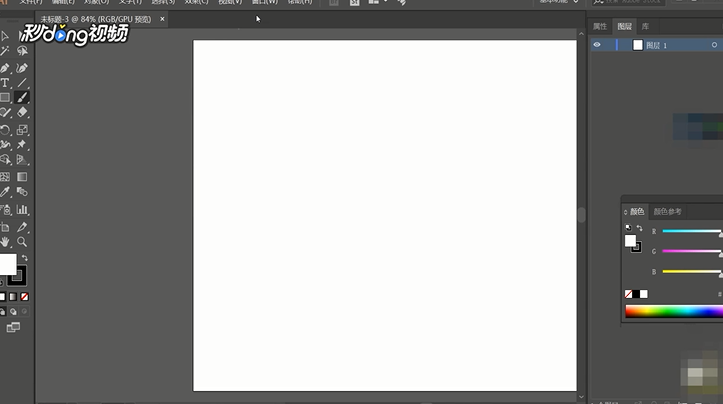The height and width of the screenshot is (404, 723).
Task: Toggle visibility eye of 图层 1
Action: 597,45
